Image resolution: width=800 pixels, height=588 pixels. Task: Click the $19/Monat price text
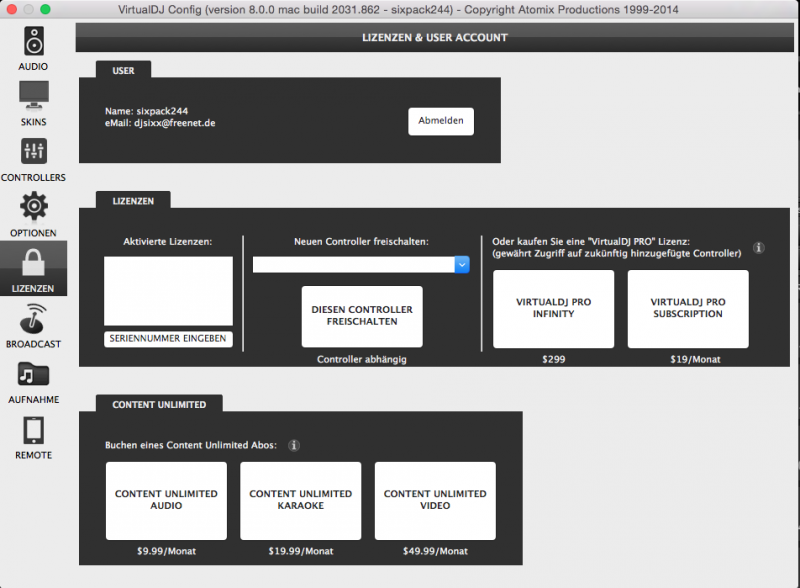695,359
